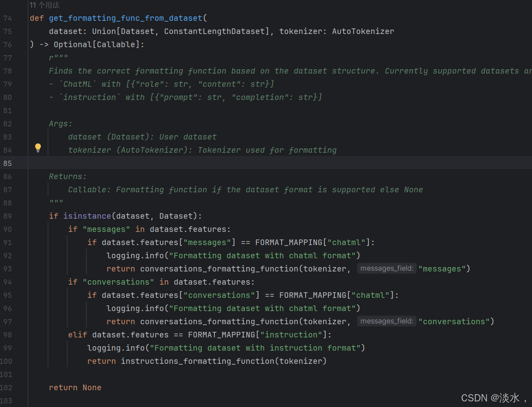The image size is (532, 407).
Task: Click the yellow lightbulb quick-fix icon
Action: (x=38, y=148)
